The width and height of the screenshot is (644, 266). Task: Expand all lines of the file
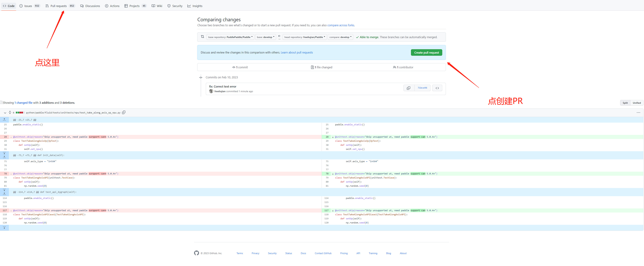10,113
